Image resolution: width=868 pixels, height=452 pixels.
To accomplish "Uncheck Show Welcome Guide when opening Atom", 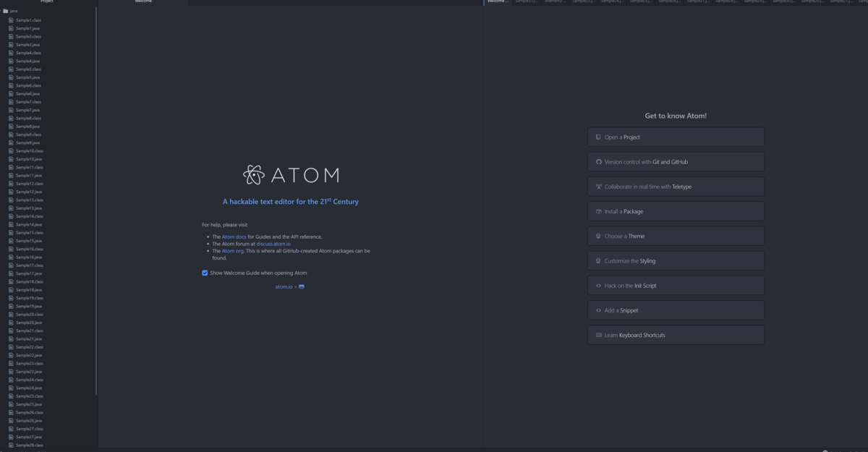I will click(205, 273).
